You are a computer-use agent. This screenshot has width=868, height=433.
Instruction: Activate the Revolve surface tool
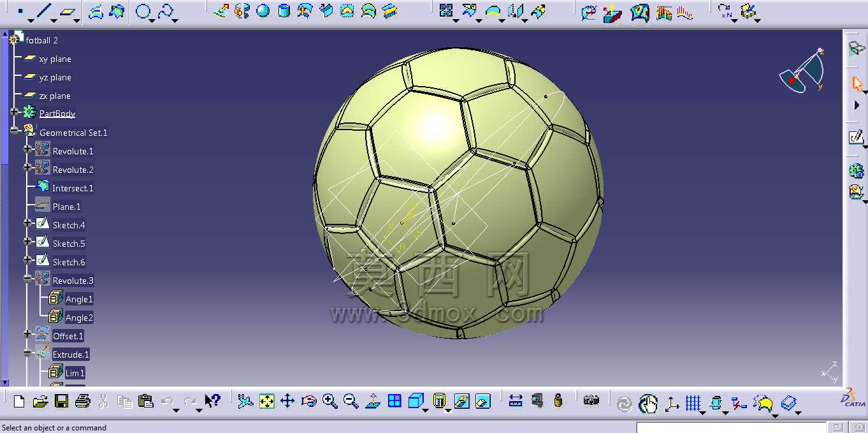pos(242,11)
